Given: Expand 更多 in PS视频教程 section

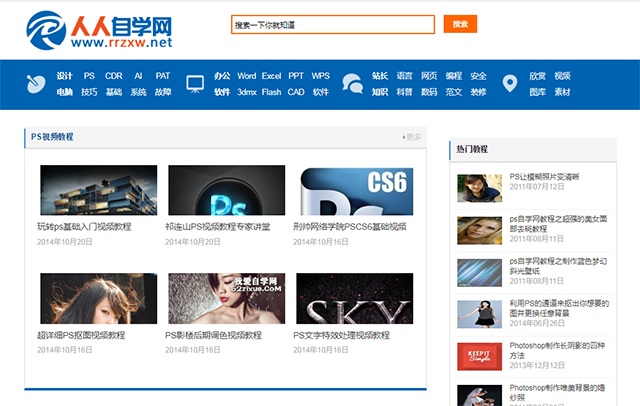Looking at the screenshot, I should (x=411, y=137).
